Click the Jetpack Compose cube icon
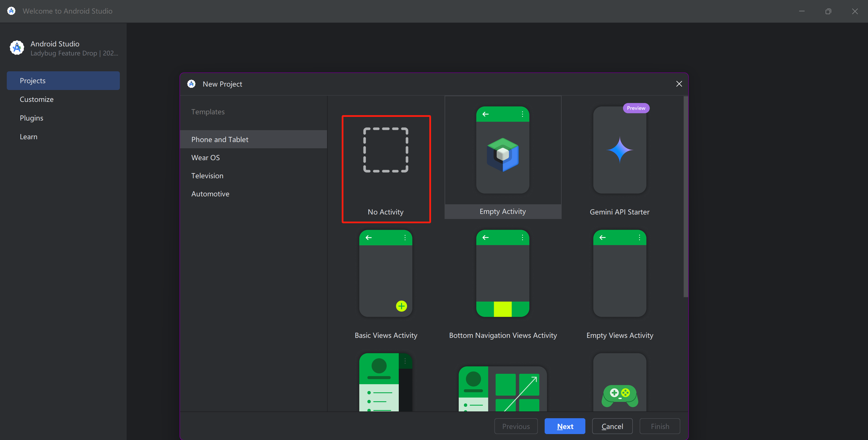The width and height of the screenshot is (868, 440). 503,155
